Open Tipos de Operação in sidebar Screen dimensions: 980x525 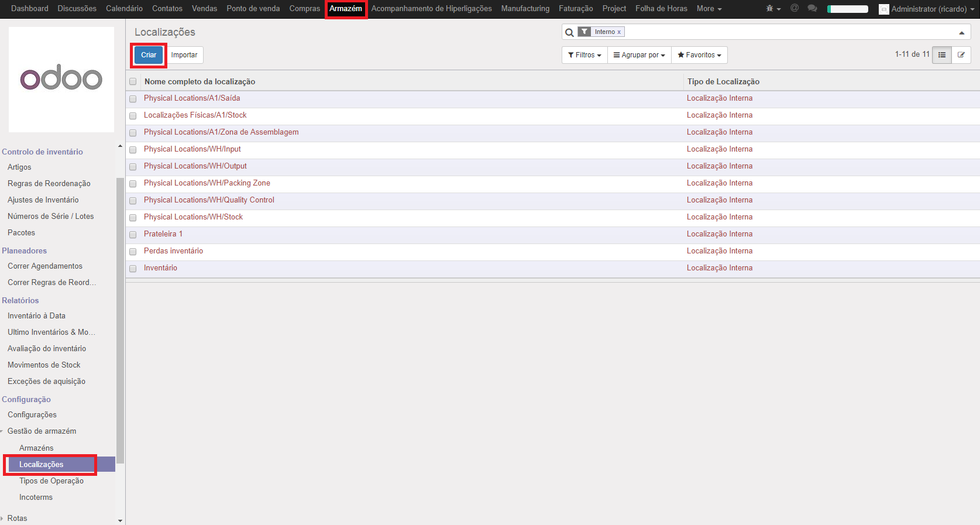tap(51, 481)
